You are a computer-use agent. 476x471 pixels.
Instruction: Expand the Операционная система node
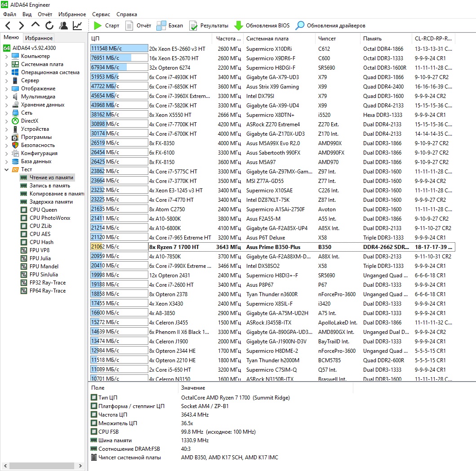[x=6, y=72]
